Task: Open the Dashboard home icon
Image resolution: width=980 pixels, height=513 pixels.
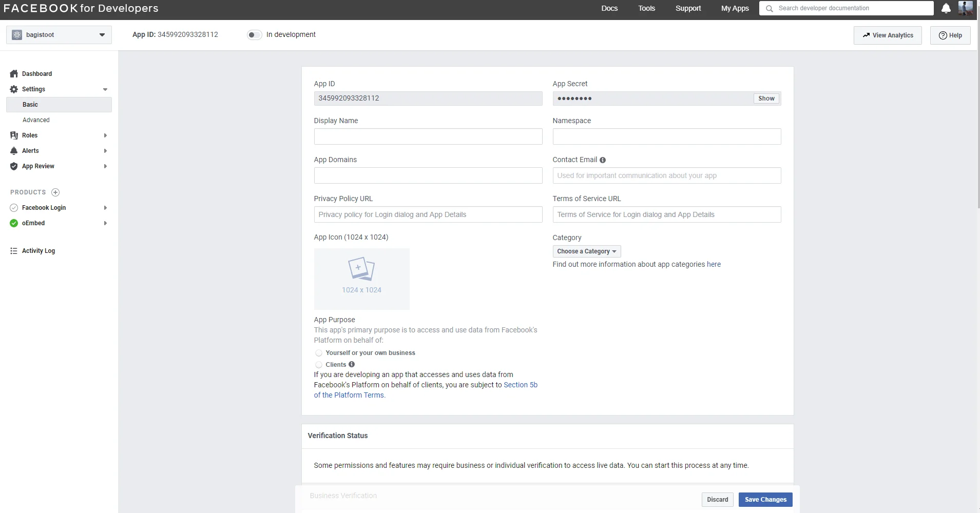Action: (14, 74)
